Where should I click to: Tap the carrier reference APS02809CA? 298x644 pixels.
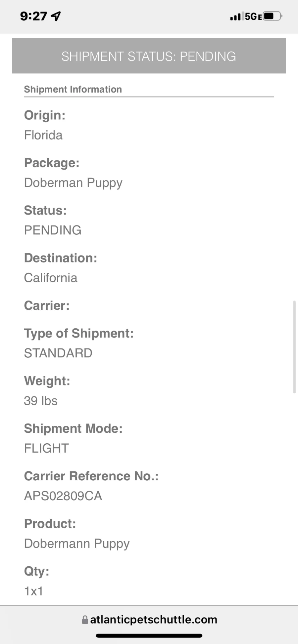[63, 496]
